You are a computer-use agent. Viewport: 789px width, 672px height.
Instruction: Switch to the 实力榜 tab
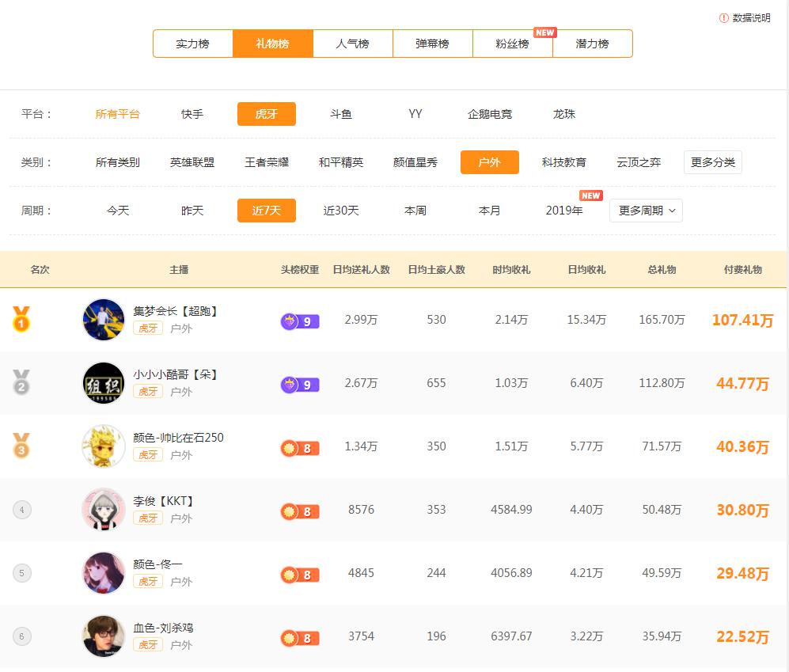click(193, 44)
